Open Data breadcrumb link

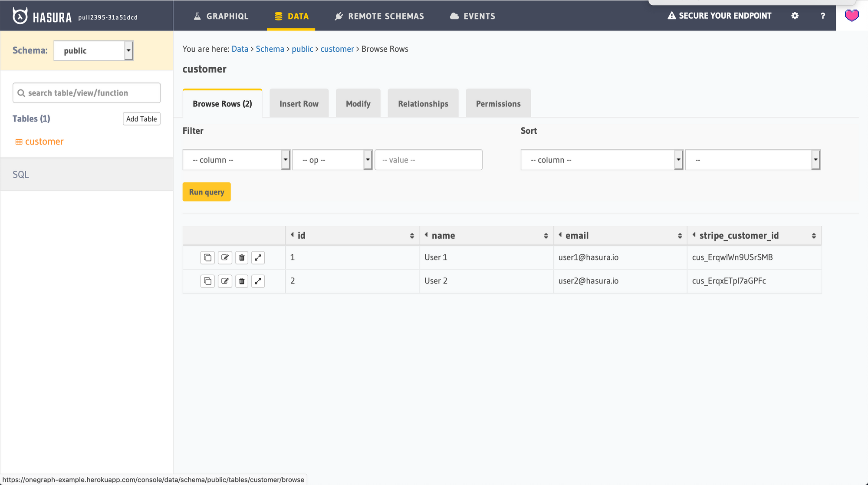[x=240, y=49]
